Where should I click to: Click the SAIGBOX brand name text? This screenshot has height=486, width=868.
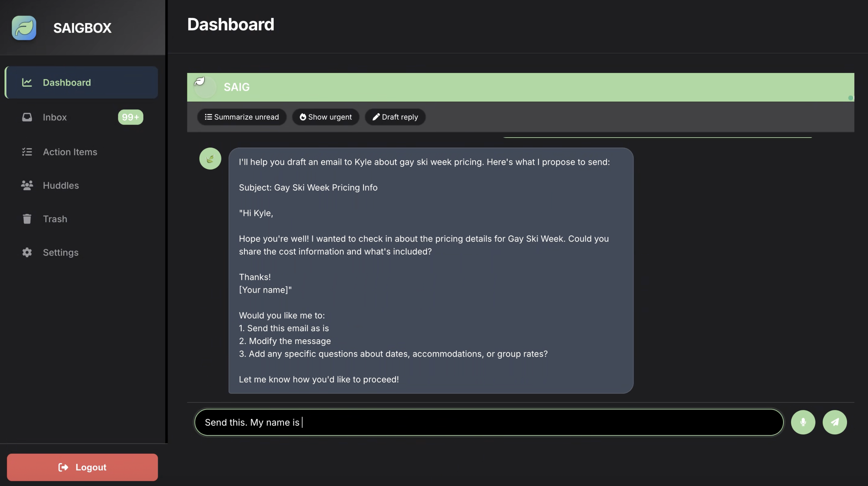pyautogui.click(x=83, y=28)
